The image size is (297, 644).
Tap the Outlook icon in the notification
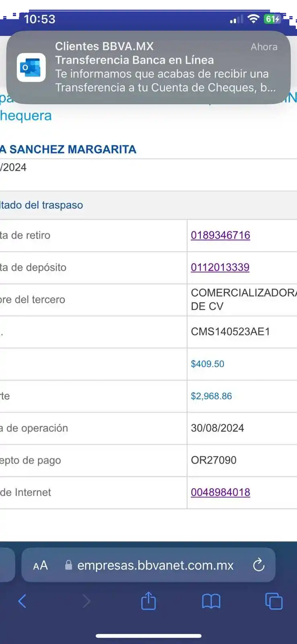pyautogui.click(x=31, y=67)
